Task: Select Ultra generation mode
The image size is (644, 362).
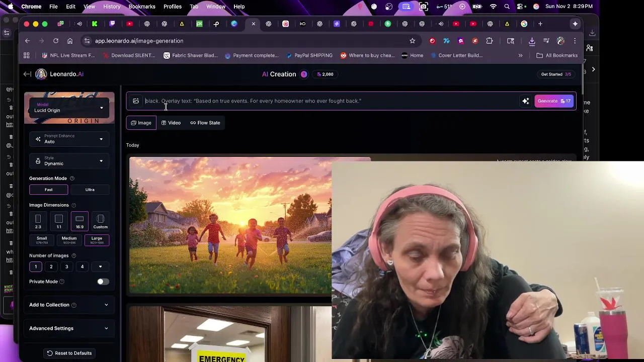Action: tap(90, 190)
